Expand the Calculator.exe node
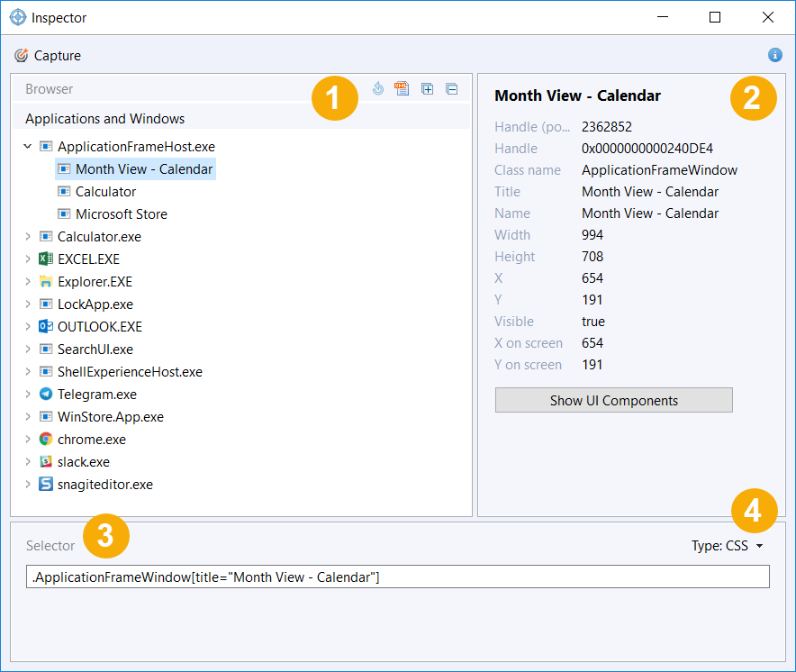This screenshot has width=796, height=672. click(x=28, y=236)
